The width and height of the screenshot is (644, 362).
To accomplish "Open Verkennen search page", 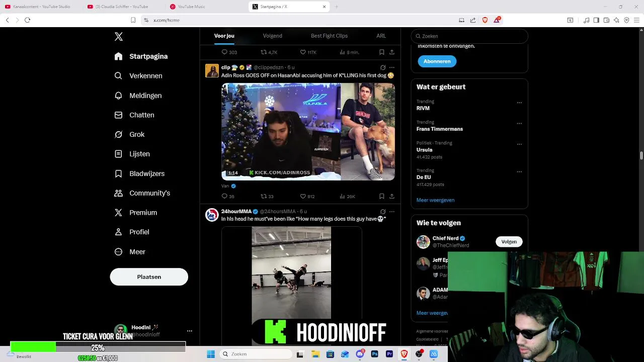I will pos(138,76).
